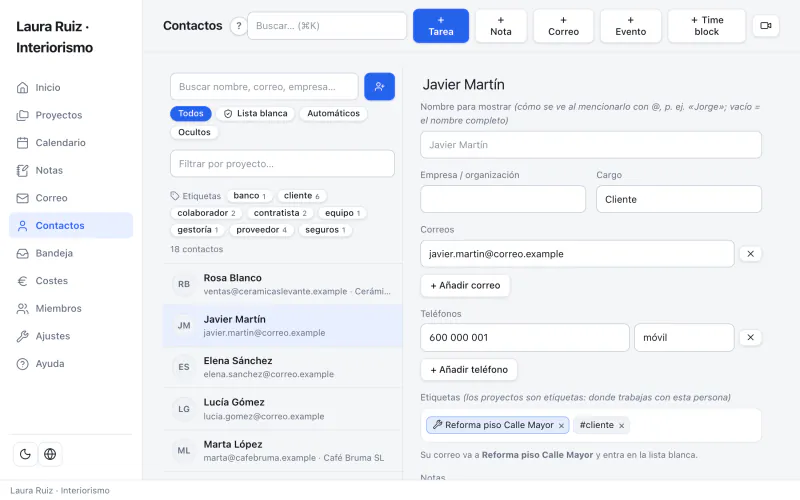Create a new Tarea
800x500 pixels.
click(x=441, y=26)
